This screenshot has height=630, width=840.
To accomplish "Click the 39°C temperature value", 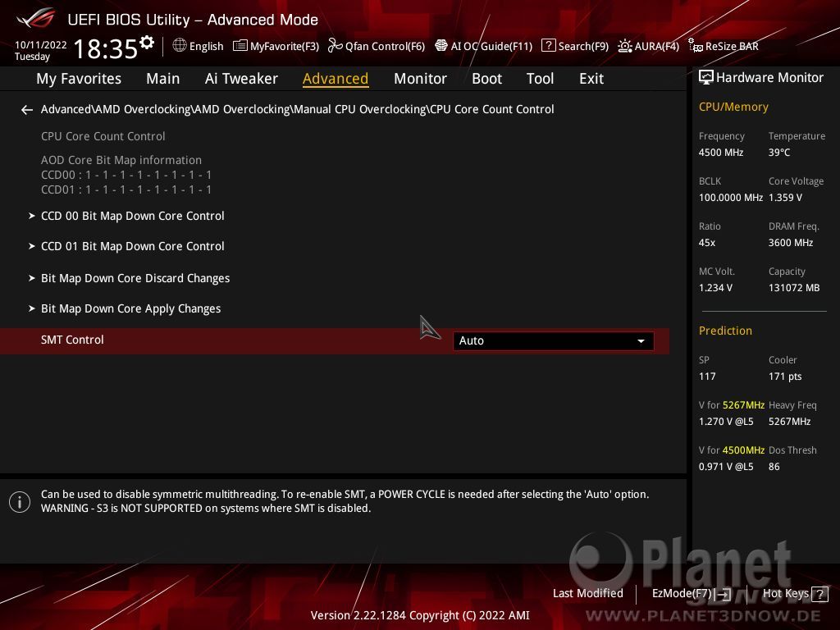I will click(779, 153).
